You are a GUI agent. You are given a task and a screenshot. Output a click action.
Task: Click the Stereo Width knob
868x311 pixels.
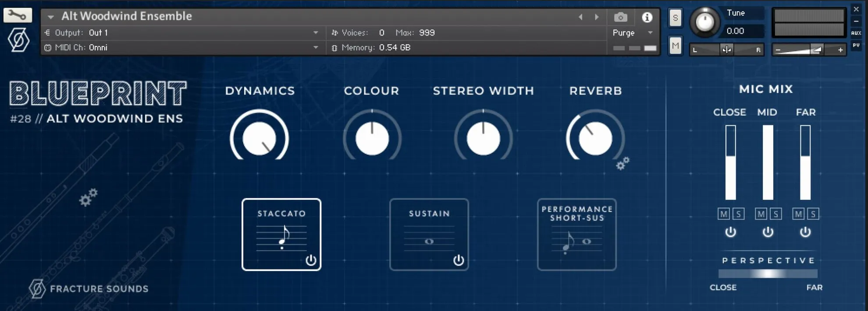484,138
